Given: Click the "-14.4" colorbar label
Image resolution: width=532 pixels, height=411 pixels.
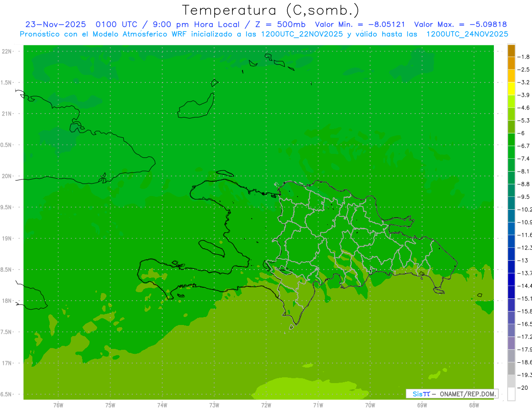Looking at the screenshot, I should (x=526, y=286).
